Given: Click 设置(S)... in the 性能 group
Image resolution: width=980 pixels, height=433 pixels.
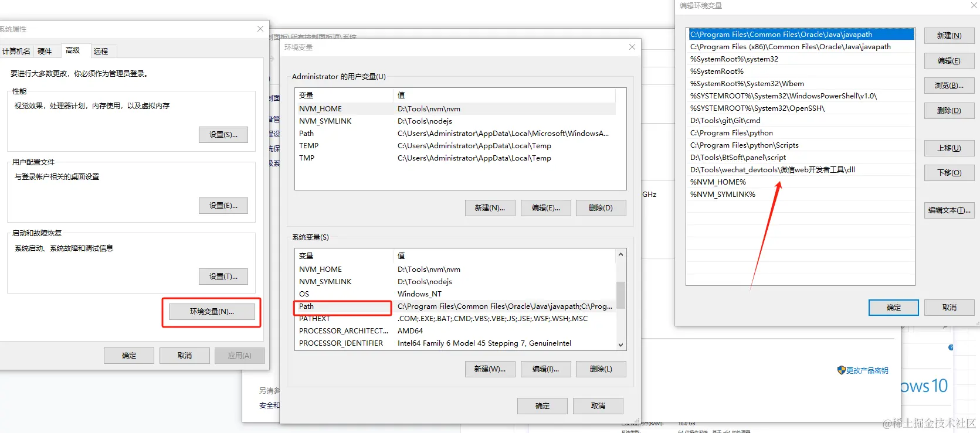Looking at the screenshot, I should click(223, 135).
